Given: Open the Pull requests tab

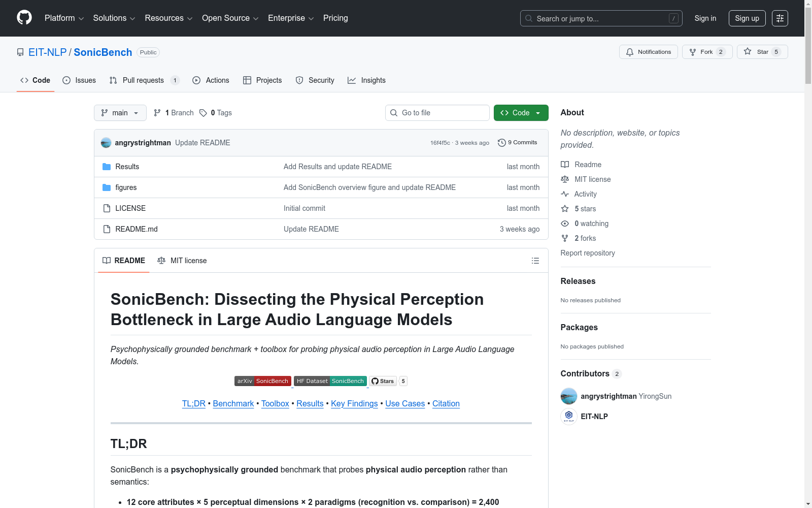Looking at the screenshot, I should click(x=145, y=80).
